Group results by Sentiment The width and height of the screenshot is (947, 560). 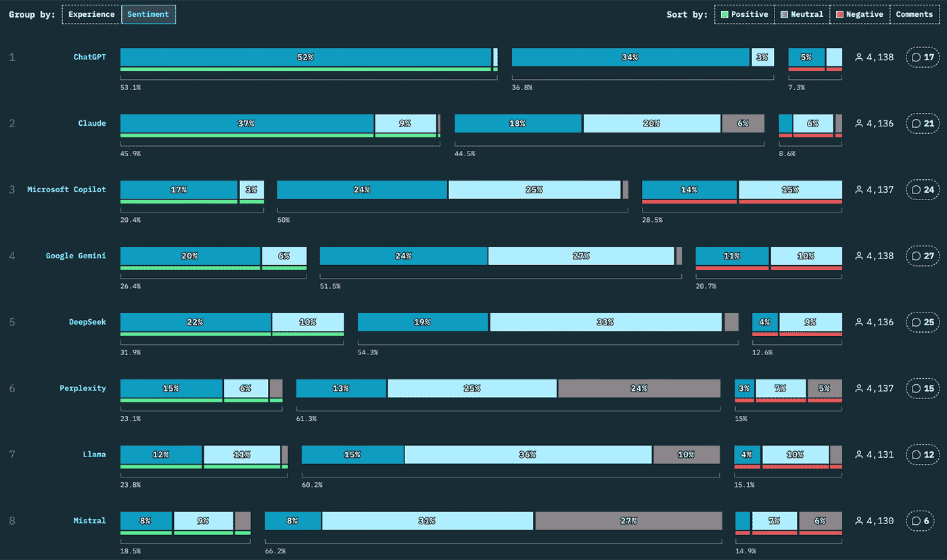tap(148, 14)
